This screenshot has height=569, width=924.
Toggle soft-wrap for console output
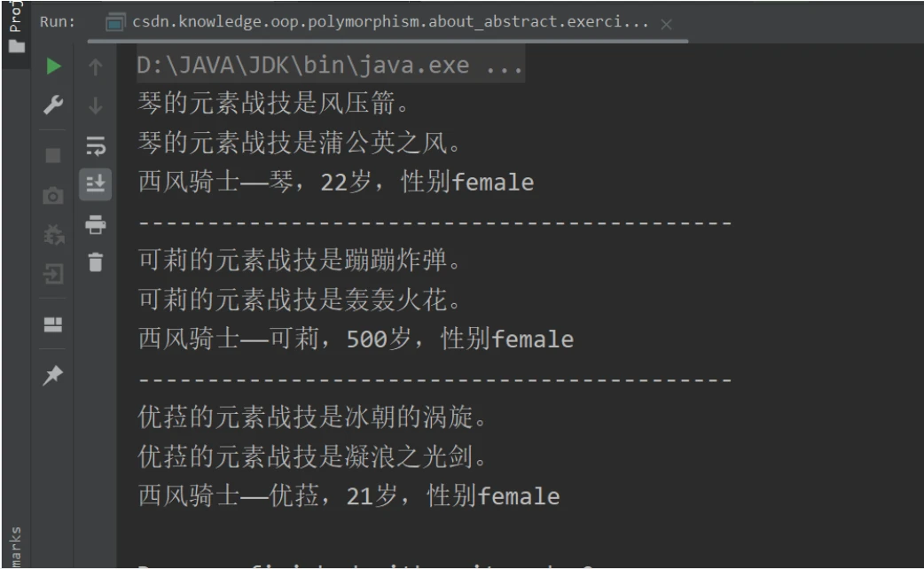click(93, 144)
